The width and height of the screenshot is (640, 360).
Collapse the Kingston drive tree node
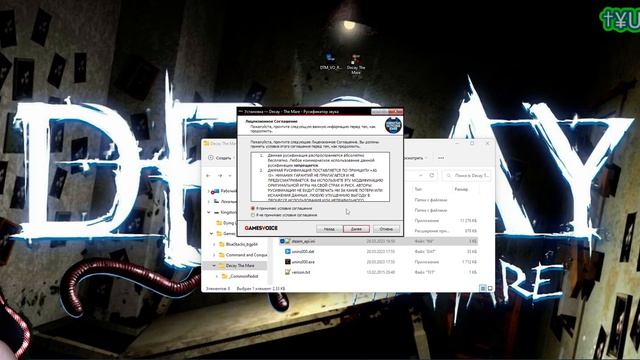pos(209,212)
